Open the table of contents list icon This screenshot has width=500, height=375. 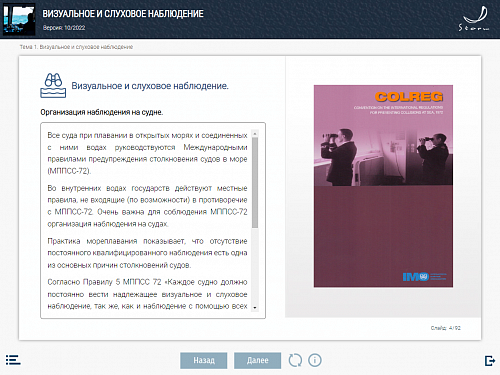[13, 360]
